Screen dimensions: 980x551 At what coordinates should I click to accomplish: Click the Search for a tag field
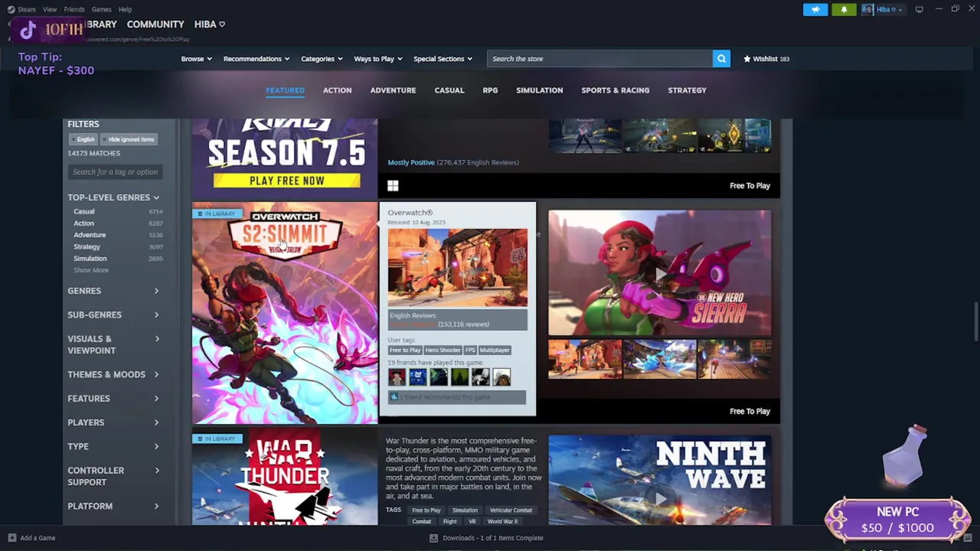coord(116,172)
